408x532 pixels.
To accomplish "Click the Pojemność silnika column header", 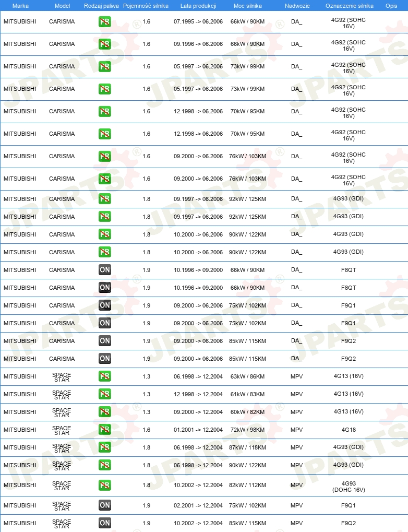I will [x=146, y=6].
